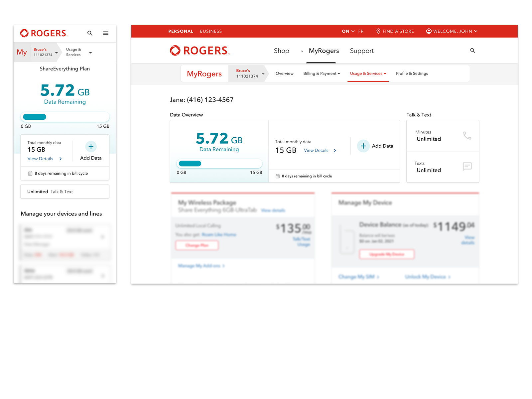
Task: Click desktop View Details link
Action: click(x=316, y=151)
